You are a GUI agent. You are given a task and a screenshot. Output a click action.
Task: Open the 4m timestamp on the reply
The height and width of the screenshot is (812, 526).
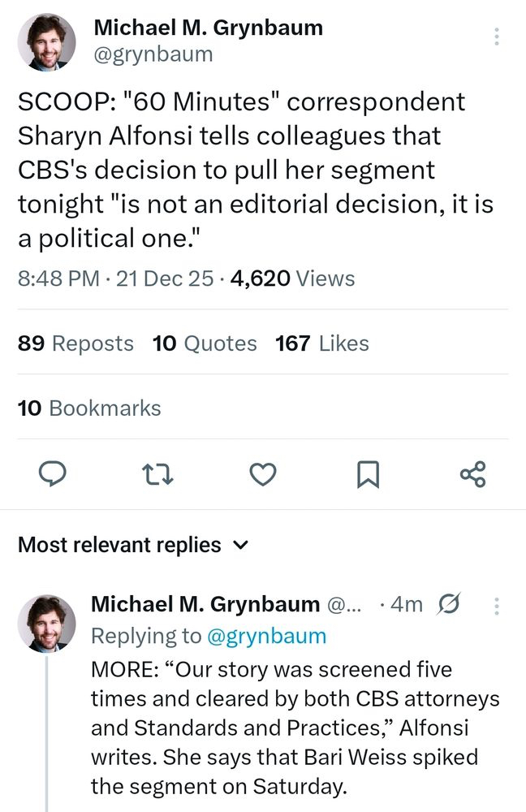pyautogui.click(x=405, y=605)
